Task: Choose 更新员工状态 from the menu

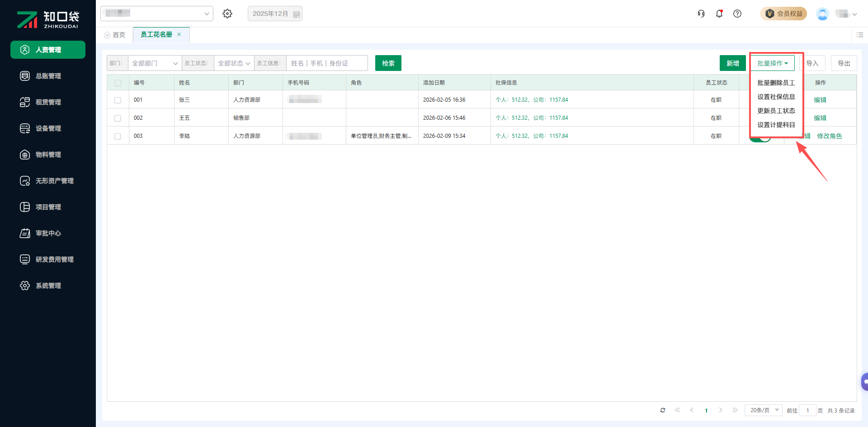Action: point(776,111)
